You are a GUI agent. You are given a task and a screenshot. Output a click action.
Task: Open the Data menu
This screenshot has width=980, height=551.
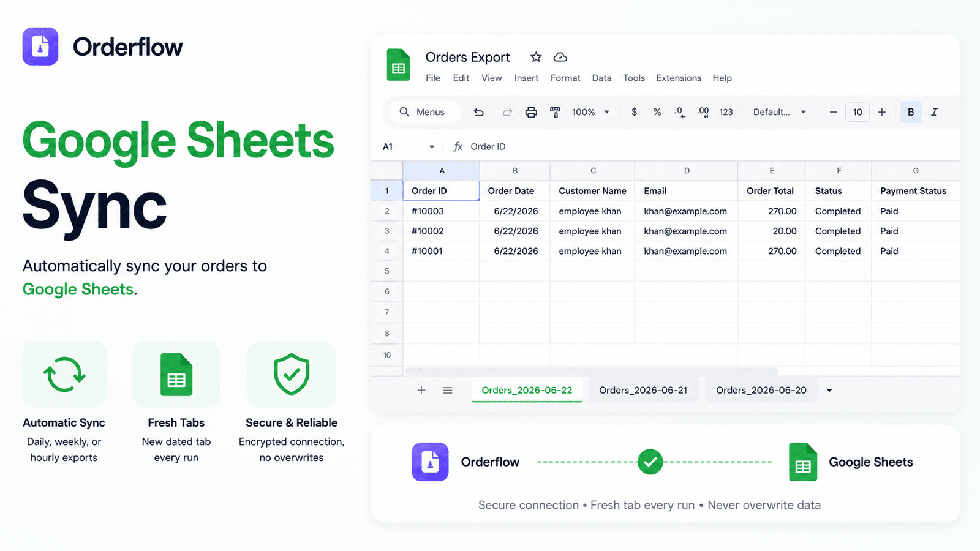pyautogui.click(x=601, y=78)
